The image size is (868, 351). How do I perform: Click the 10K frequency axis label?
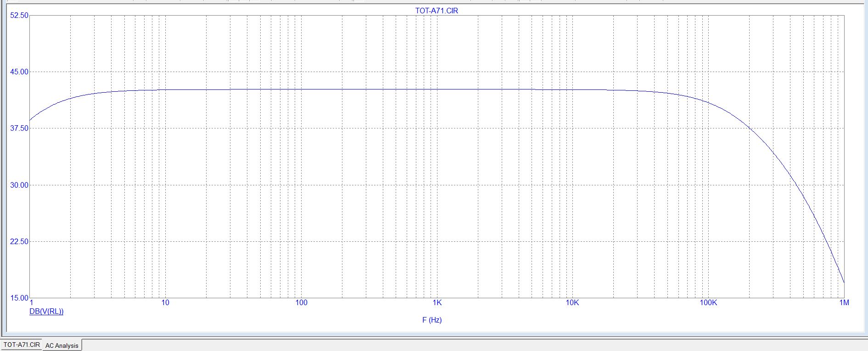(x=572, y=302)
